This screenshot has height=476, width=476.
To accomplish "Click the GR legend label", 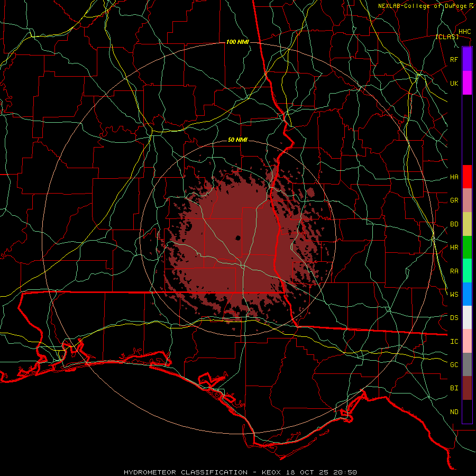I will point(454,200).
